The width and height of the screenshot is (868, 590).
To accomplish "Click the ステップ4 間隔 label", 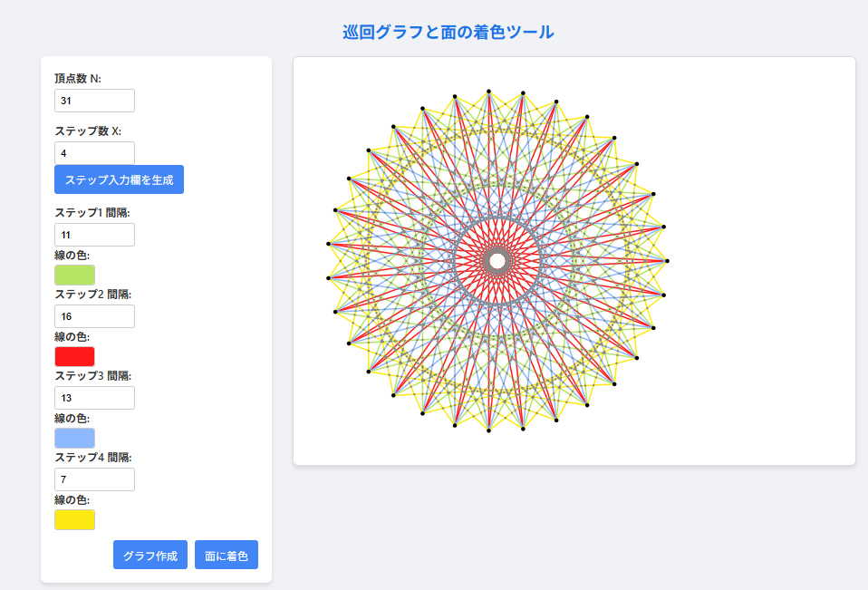I will click(93, 458).
